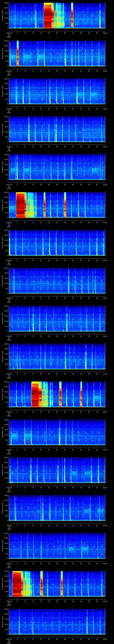Click the 54:00 end label of last plot
The image size is (114, 644).
[x=105, y=639]
